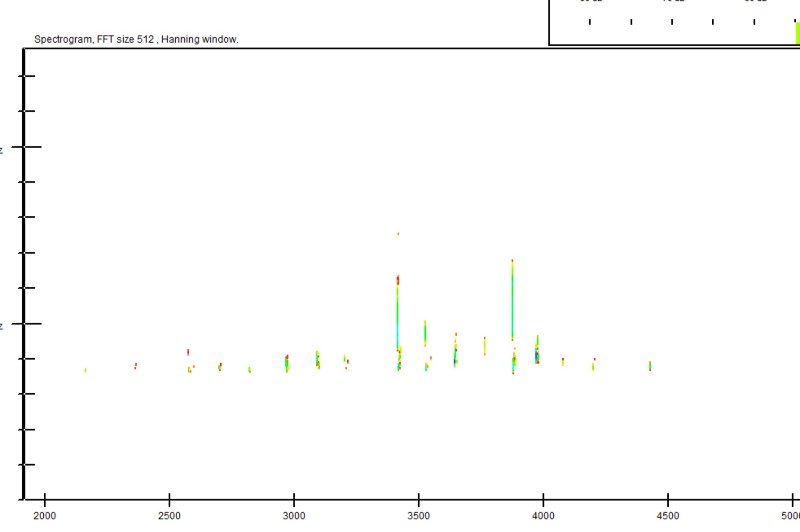The image size is (800, 532).
Task: Select the tall call pulse near 3400 ms
Action: coord(398,310)
